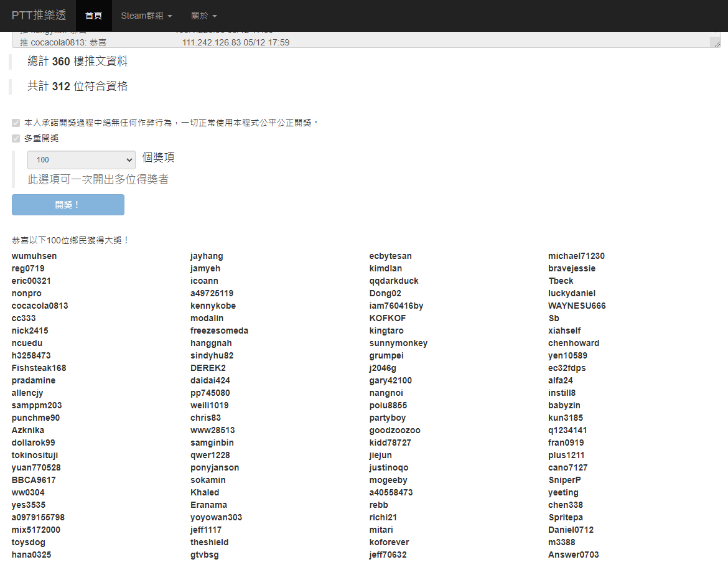
Task: Click the 恭喜以下100位鄉民獲得大獎 heading
Action: (70, 240)
